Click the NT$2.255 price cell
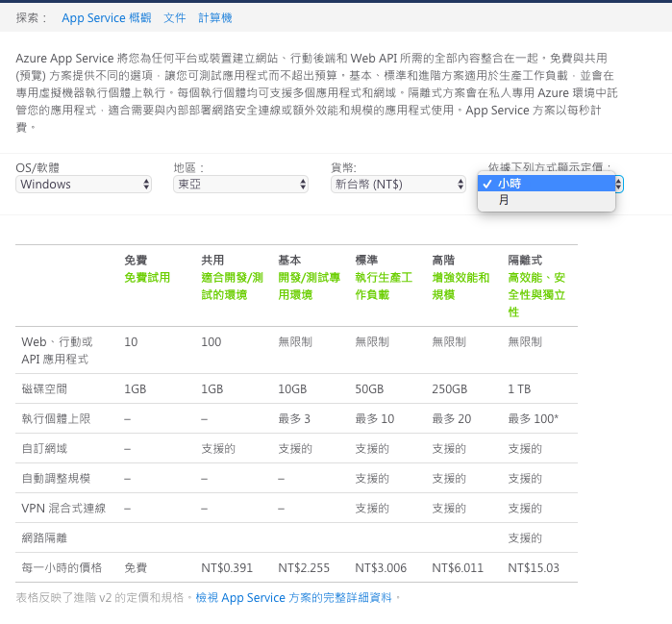Image resolution: width=672 pixels, height=624 pixels. 304,568
